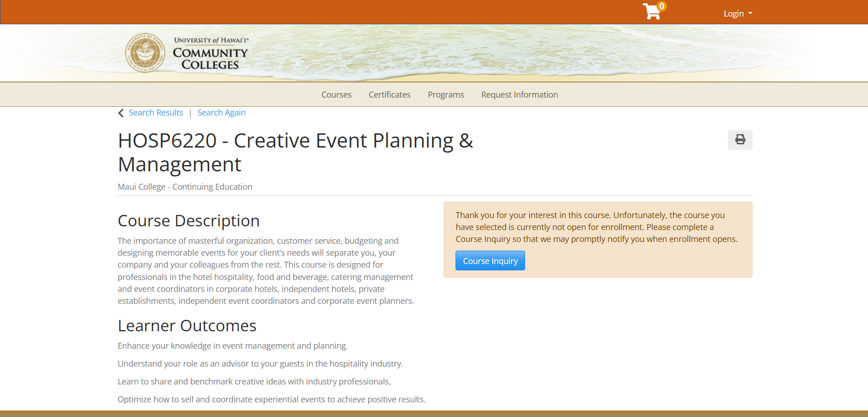Click the enrollment not open notice text
Image resolution: width=868 pixels, height=417 pixels.
[x=596, y=227]
